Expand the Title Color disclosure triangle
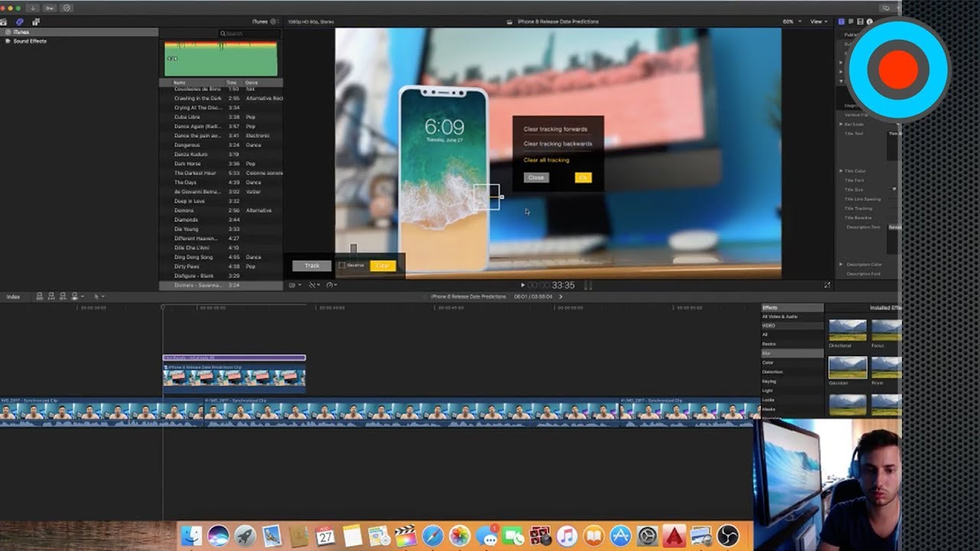 click(841, 171)
